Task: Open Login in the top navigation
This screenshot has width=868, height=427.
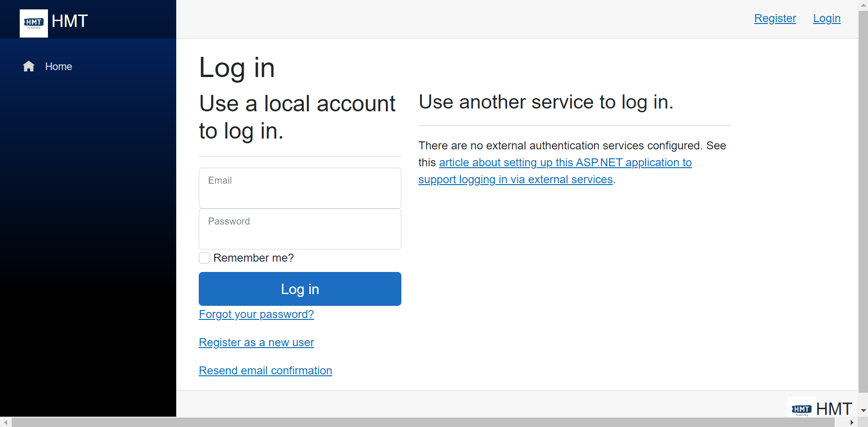Action: 827,18
